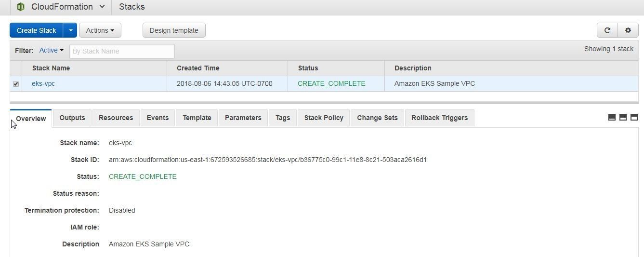
Task: Switch to the Outputs tab
Action: (72, 118)
